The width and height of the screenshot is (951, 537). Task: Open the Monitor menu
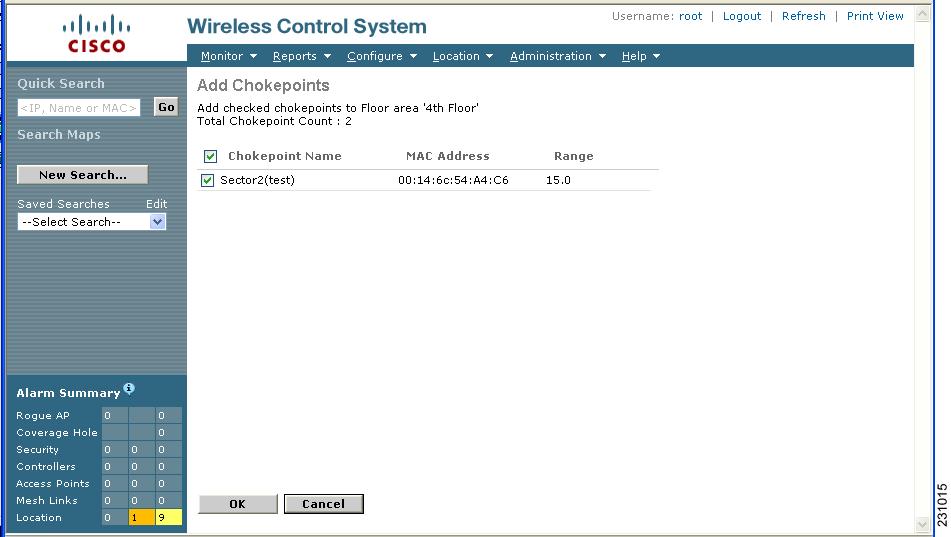coord(229,56)
